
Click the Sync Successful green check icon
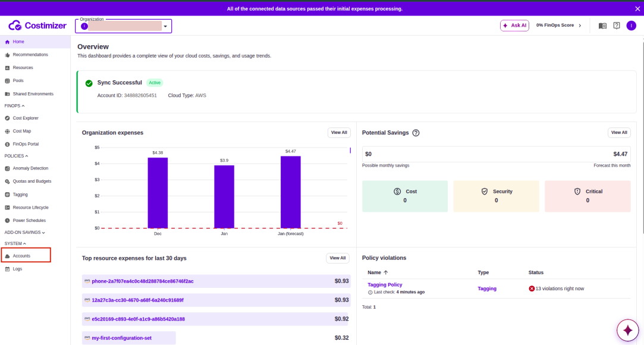pyautogui.click(x=89, y=83)
